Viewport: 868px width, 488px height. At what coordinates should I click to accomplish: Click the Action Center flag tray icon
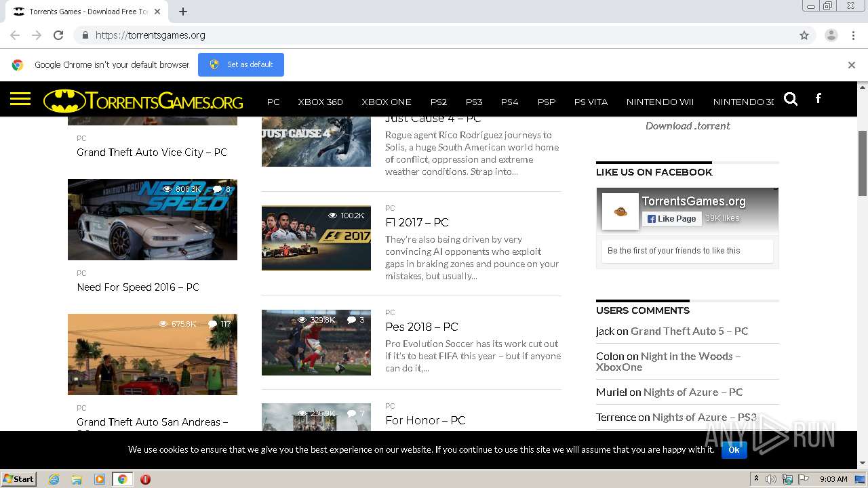point(802,479)
